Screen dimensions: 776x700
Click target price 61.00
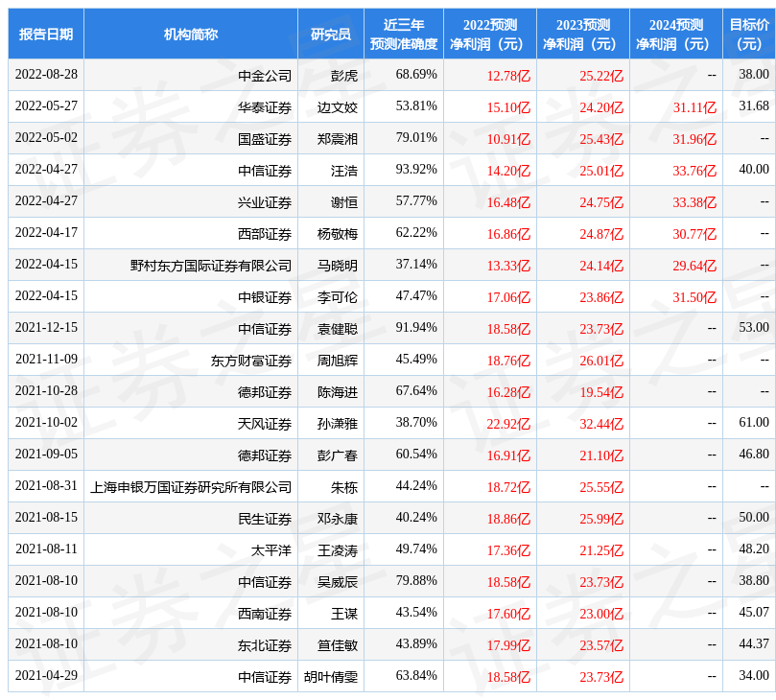pyautogui.click(x=754, y=423)
